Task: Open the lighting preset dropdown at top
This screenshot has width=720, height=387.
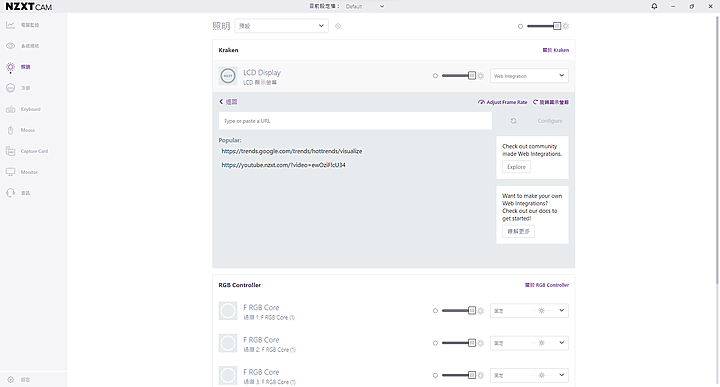Action: point(281,26)
